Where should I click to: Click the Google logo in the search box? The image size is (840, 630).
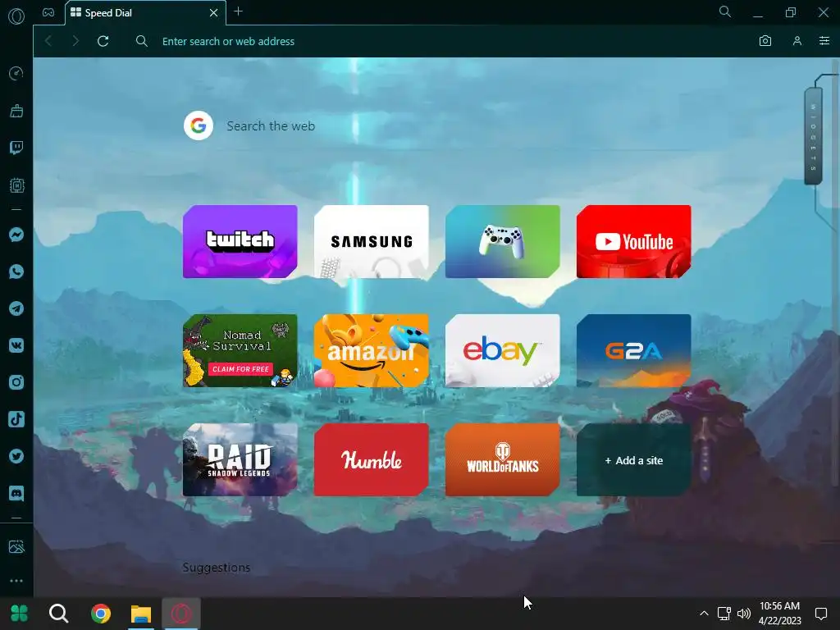point(199,126)
